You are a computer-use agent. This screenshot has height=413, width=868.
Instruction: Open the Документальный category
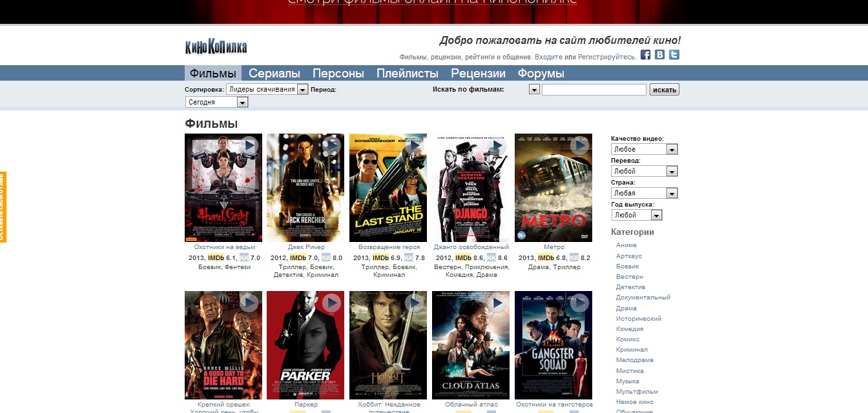pos(643,297)
